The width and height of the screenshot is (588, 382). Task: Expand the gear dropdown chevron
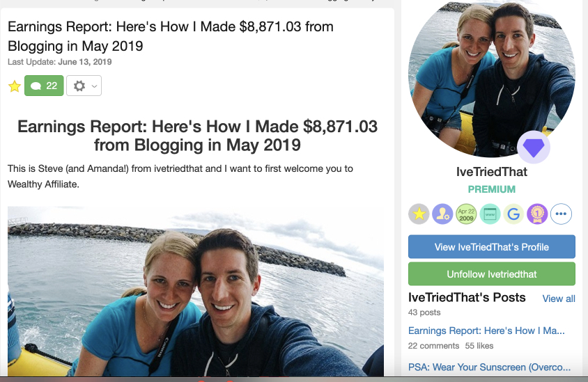pos(95,86)
